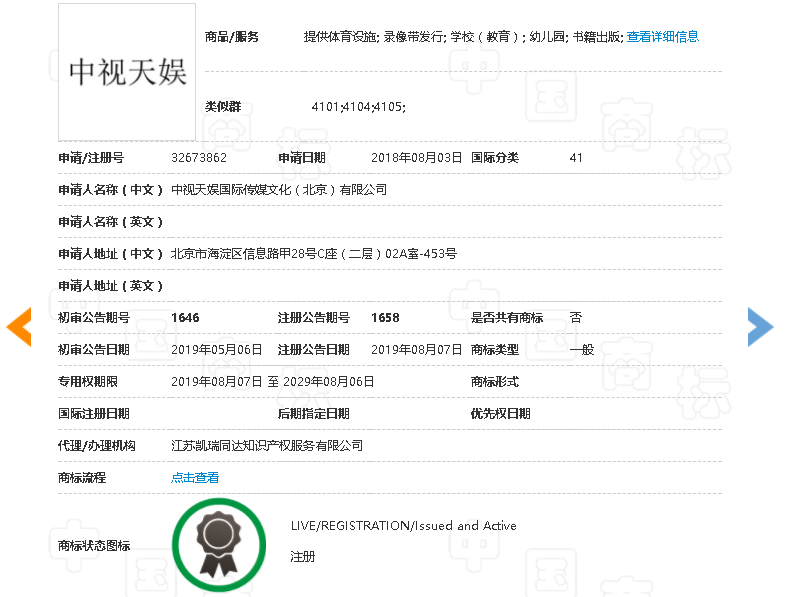The image size is (787, 597).
Task: Click the exclusive rights period date range
Action: click(272, 382)
